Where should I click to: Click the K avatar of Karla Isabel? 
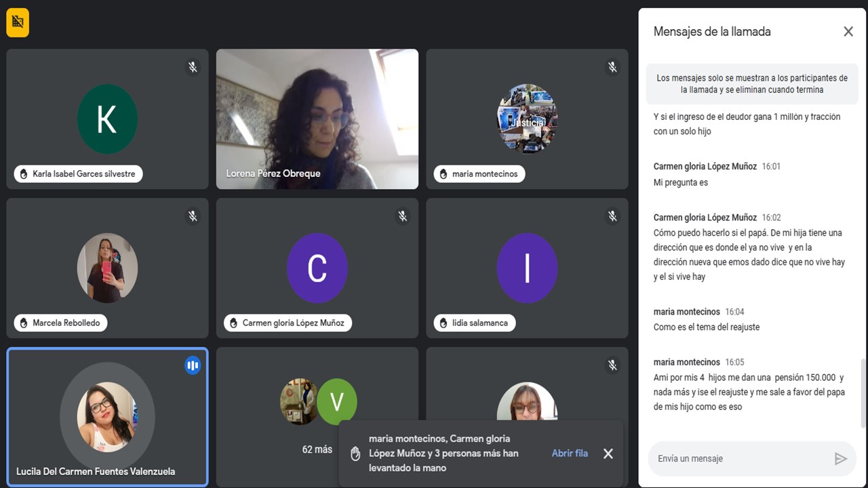(107, 119)
